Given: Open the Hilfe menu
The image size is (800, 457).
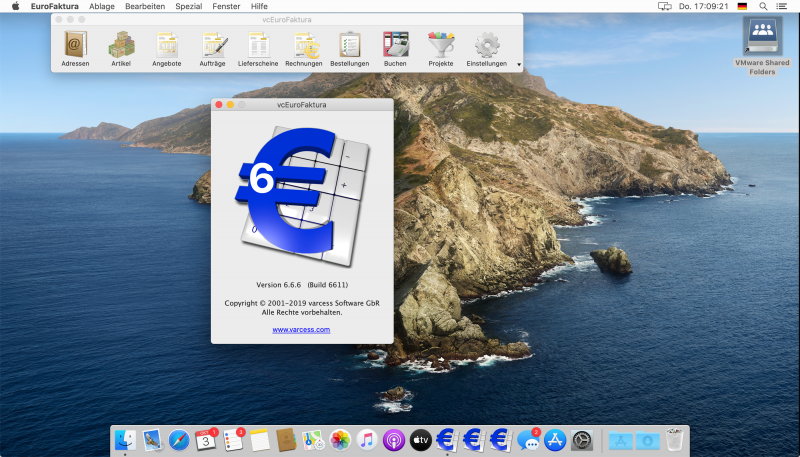Looking at the screenshot, I should pyautogui.click(x=259, y=6).
